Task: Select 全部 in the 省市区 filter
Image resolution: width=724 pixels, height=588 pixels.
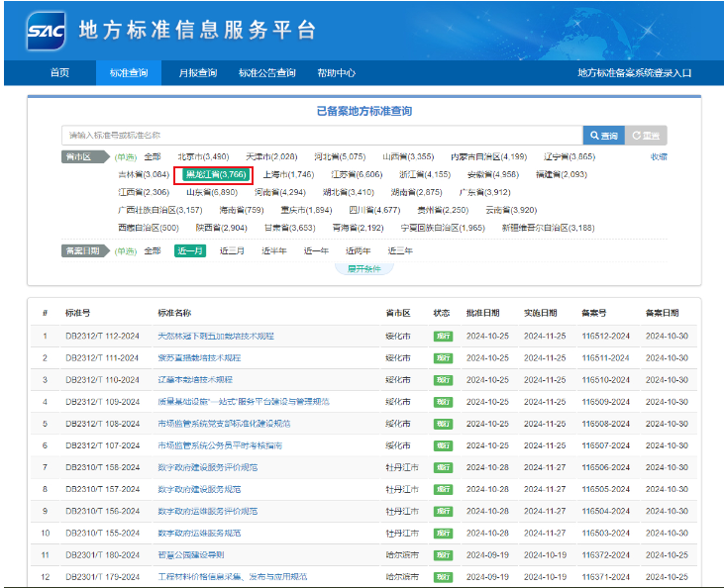Action: [153, 157]
